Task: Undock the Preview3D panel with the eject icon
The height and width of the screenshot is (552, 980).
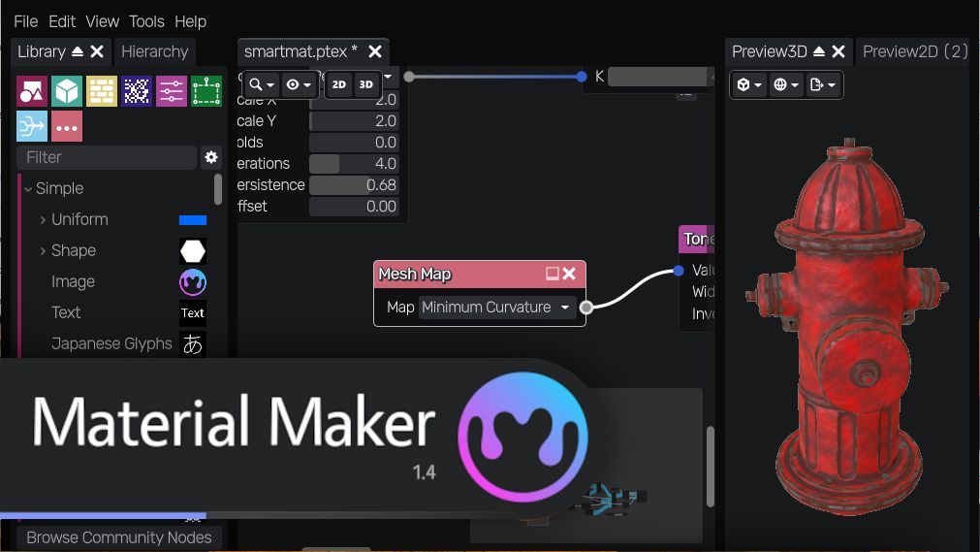Action: 819,51
